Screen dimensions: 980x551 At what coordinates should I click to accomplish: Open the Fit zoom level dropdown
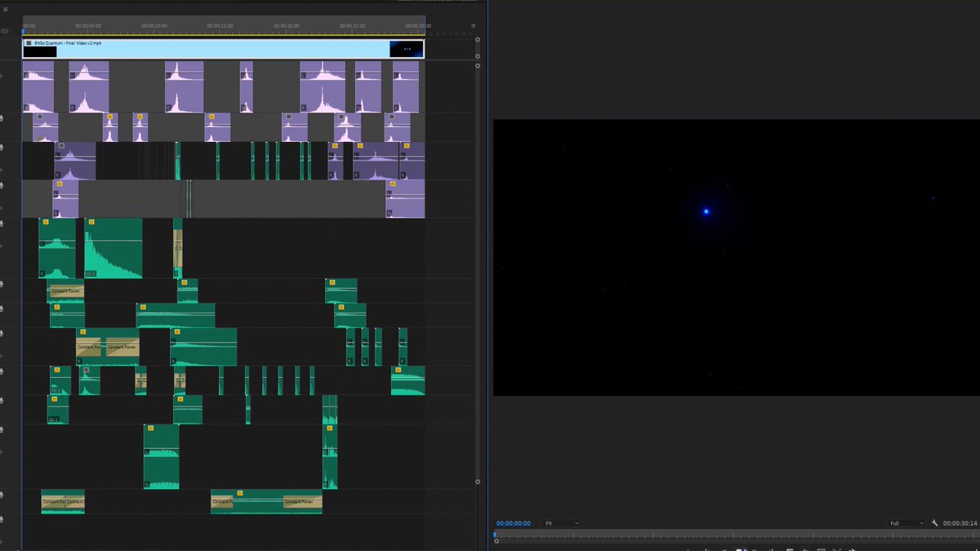(x=563, y=523)
